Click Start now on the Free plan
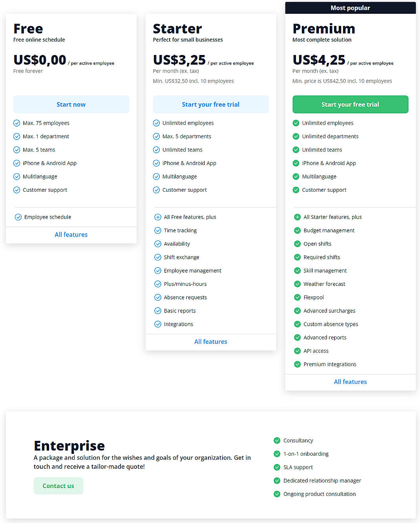 (x=71, y=105)
